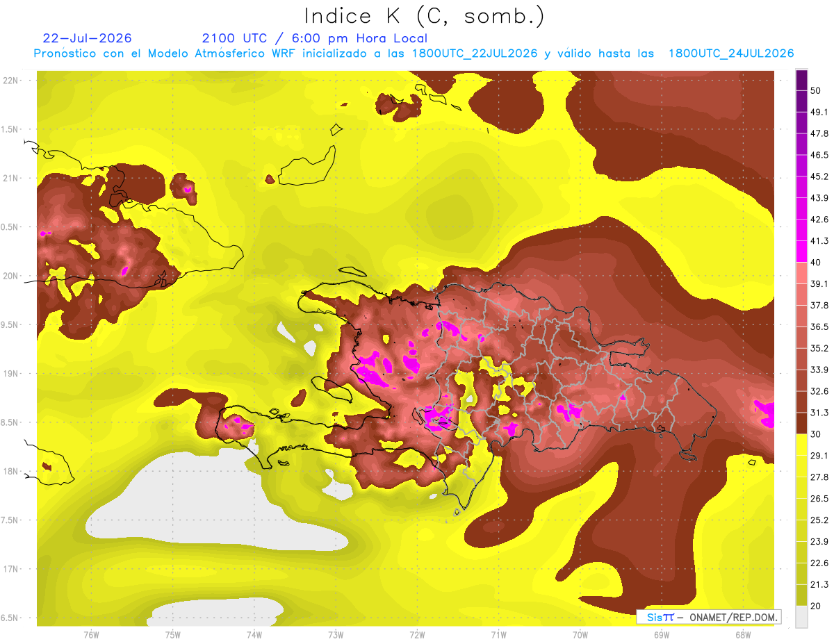Select the date text '22-Jul-2026'

click(x=87, y=38)
